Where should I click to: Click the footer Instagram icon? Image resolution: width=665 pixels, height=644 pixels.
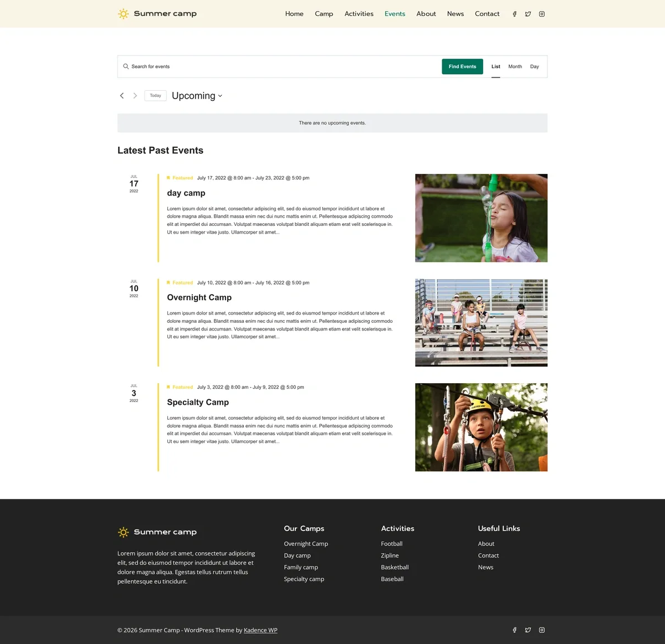pos(542,630)
